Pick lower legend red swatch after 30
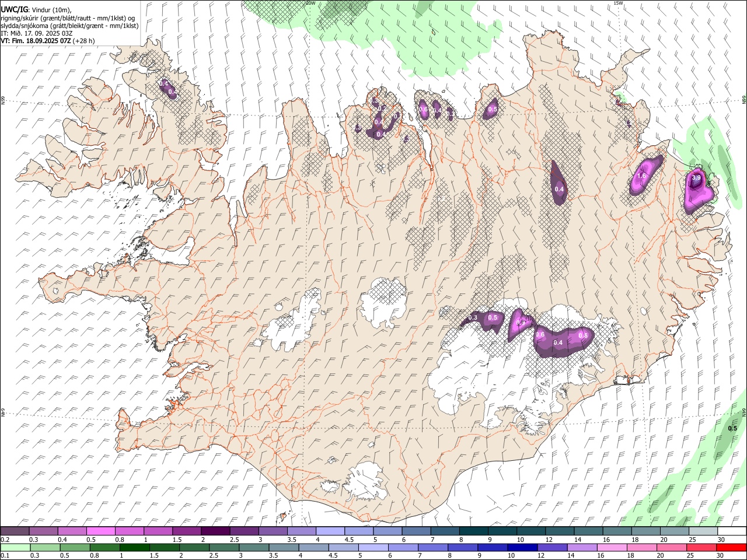Screen dimensions: 747x560 (731, 547)
